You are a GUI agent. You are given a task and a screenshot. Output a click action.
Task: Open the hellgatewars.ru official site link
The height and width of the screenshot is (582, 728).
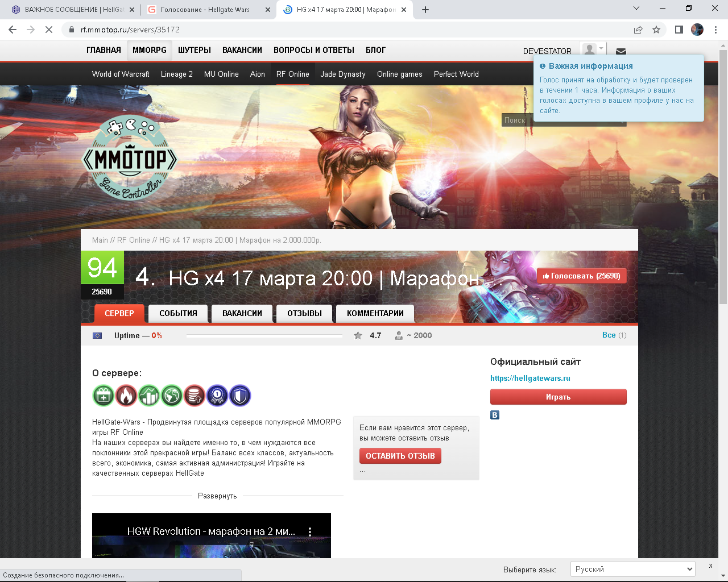click(530, 378)
